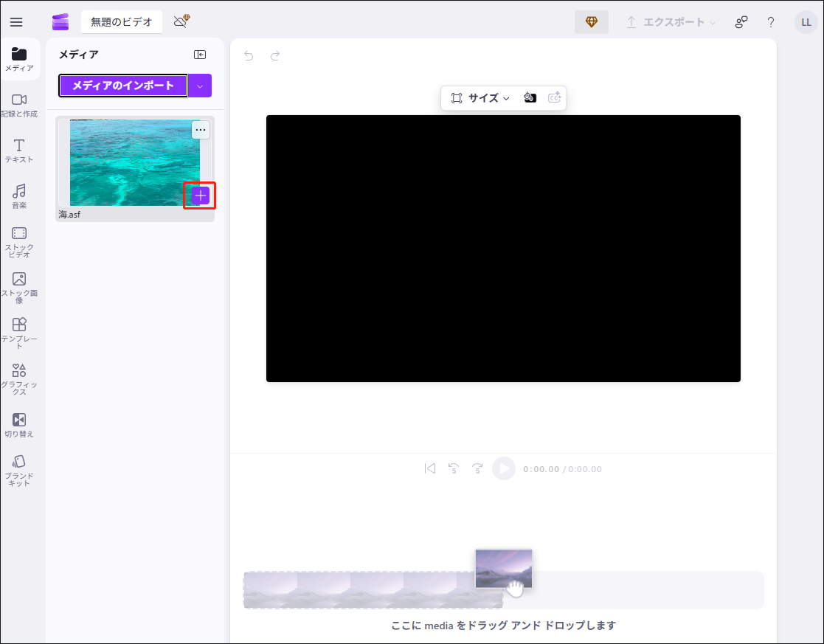Open the 切り替え transitions panel
824x644 pixels.
click(x=20, y=423)
